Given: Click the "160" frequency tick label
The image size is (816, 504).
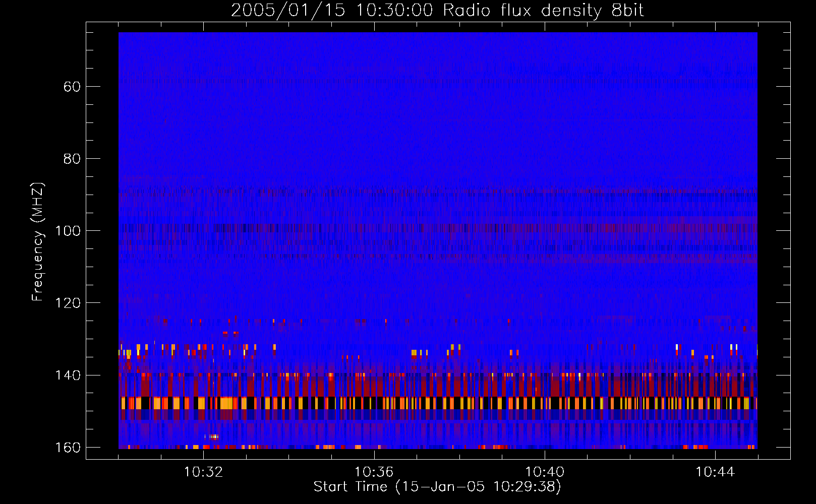Looking at the screenshot, I should 68,448.
